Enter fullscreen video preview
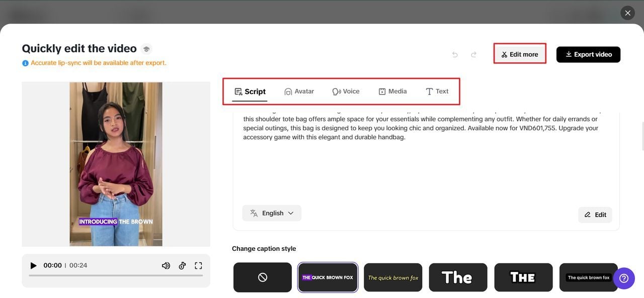 (x=198, y=265)
